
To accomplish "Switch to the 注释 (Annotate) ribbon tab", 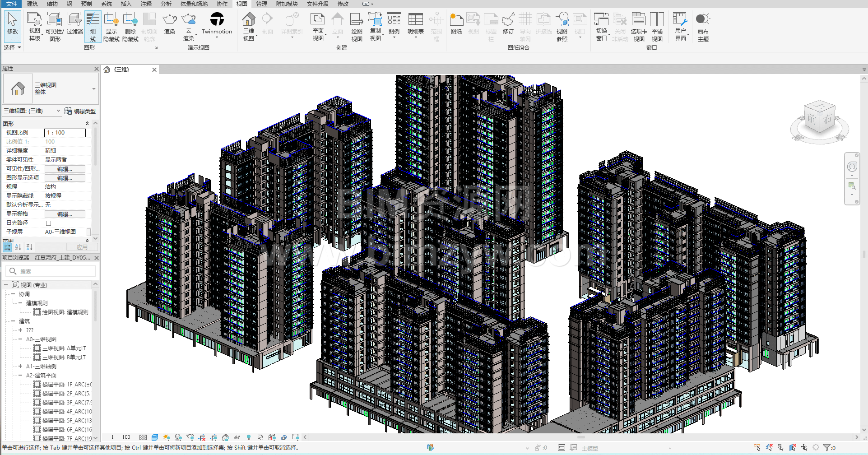I will click(x=146, y=4).
